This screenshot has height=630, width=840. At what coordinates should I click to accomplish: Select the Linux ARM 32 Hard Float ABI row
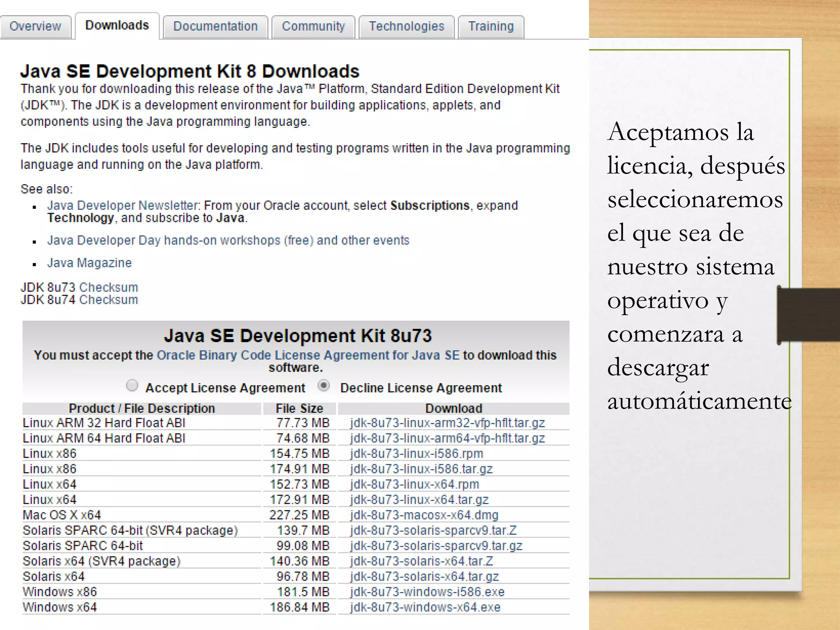click(x=296, y=423)
